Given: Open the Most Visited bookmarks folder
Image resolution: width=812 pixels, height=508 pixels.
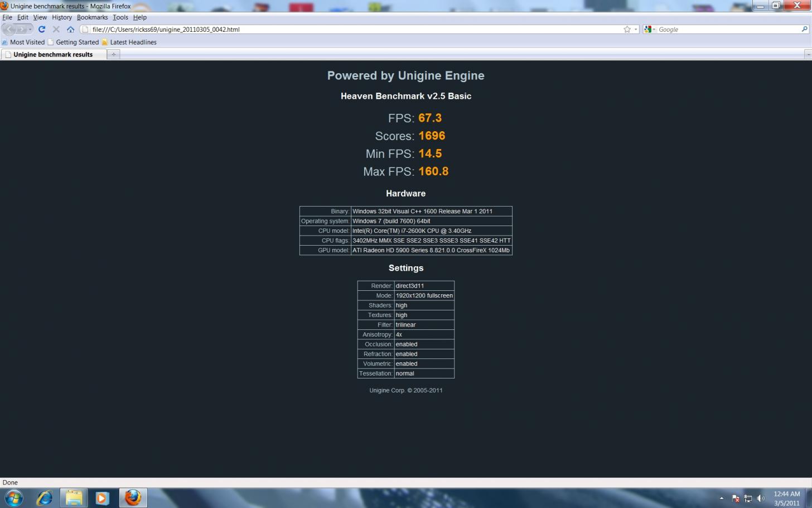Looking at the screenshot, I should (x=23, y=42).
